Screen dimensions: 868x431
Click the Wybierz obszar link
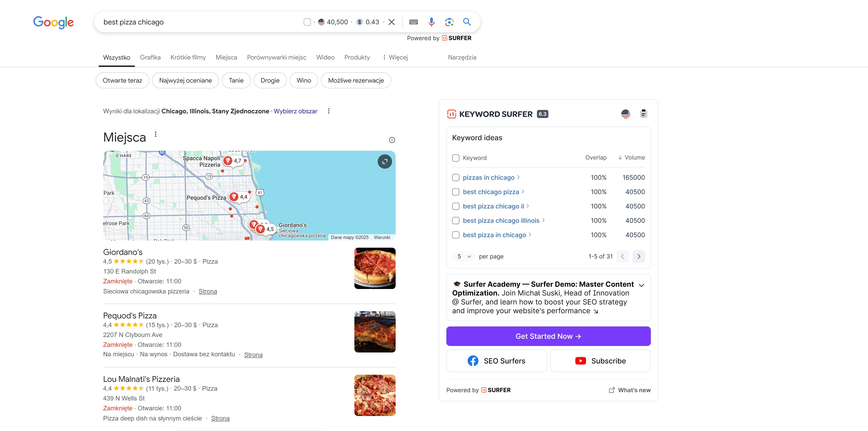(295, 111)
